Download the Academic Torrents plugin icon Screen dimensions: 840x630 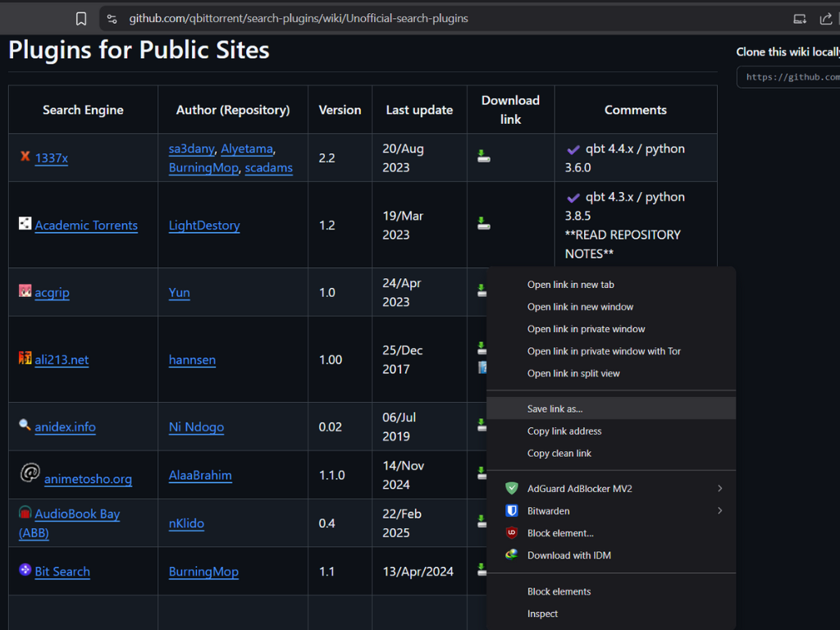click(484, 223)
